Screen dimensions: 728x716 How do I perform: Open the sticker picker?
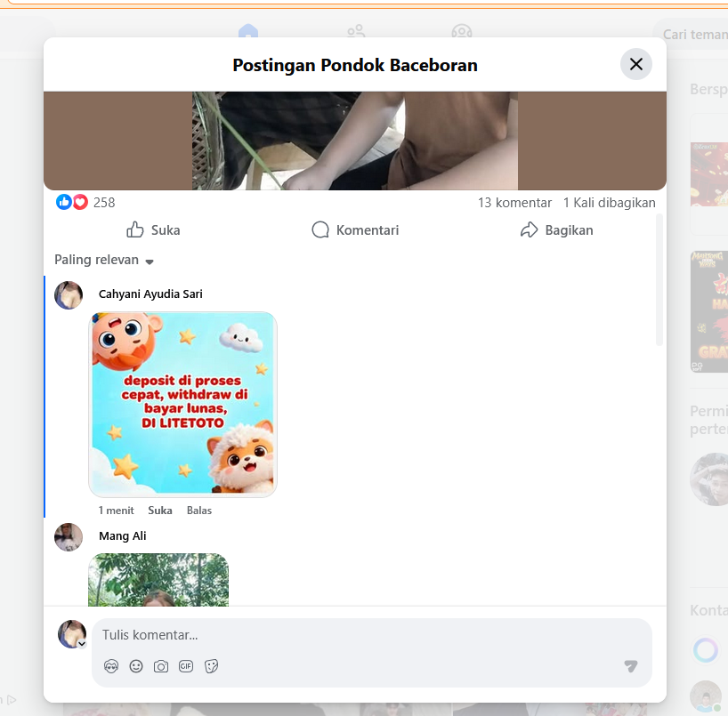[211, 666]
